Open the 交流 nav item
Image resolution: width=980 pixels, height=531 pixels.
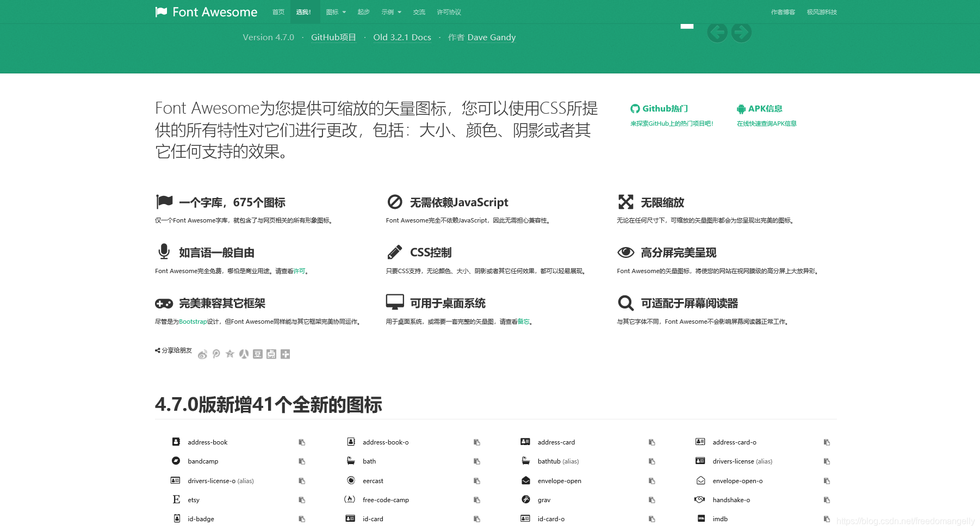pyautogui.click(x=419, y=12)
